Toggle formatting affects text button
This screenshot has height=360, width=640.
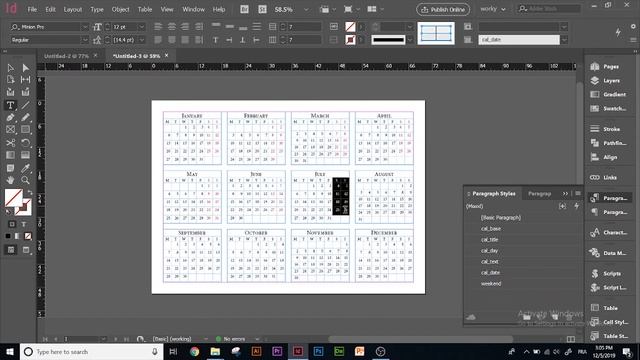tap(24, 224)
